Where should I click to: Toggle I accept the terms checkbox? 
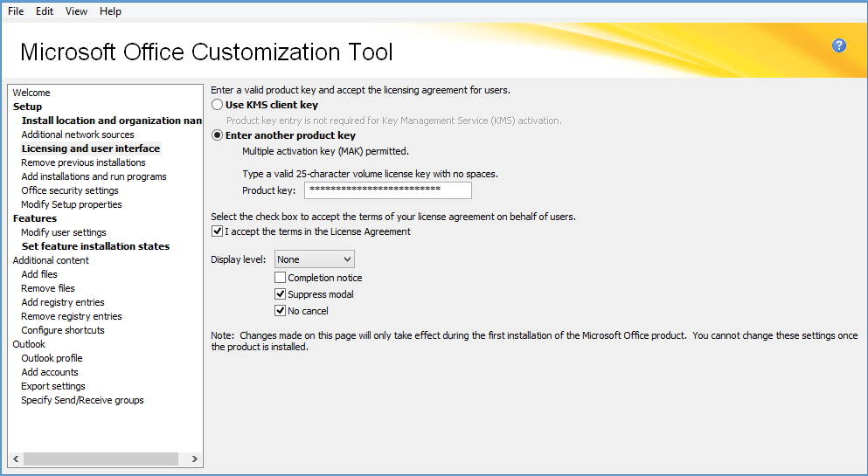coord(218,231)
